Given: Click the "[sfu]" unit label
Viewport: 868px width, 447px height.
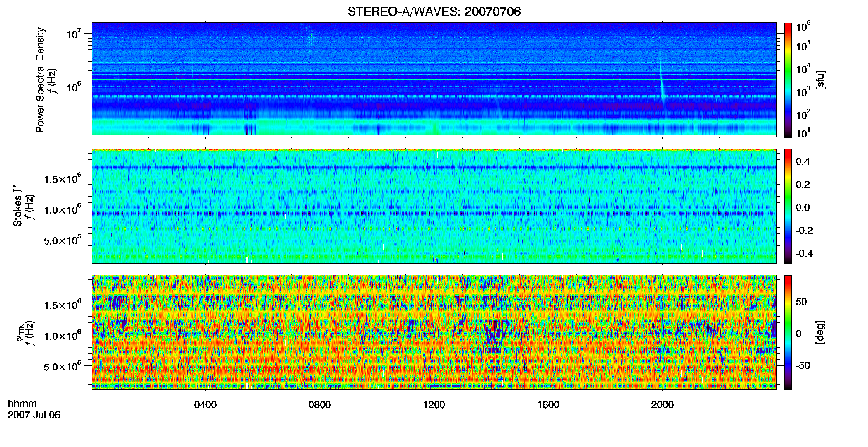Looking at the screenshot, I should tap(820, 80).
